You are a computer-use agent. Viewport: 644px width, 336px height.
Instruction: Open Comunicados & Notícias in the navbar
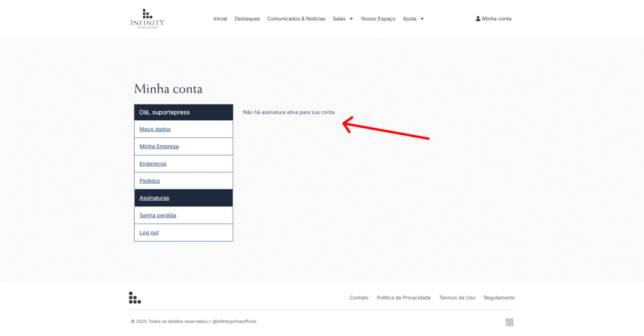click(x=296, y=19)
